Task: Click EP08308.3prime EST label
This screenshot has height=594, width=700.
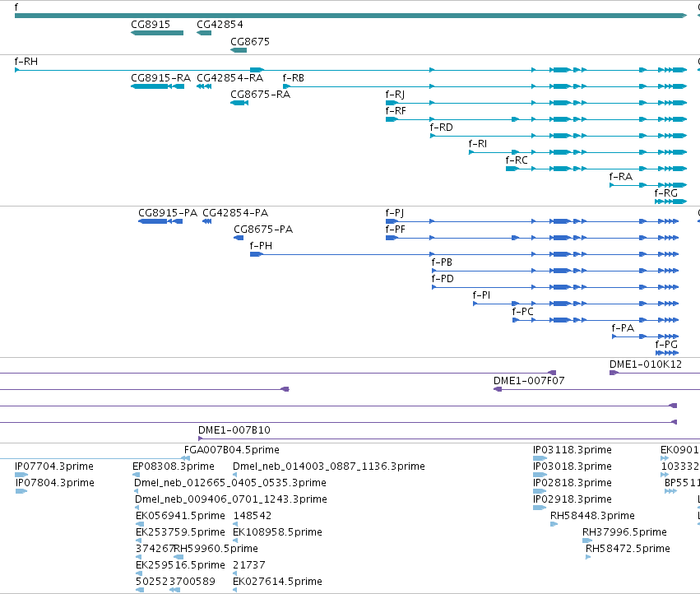Action: click(174, 466)
